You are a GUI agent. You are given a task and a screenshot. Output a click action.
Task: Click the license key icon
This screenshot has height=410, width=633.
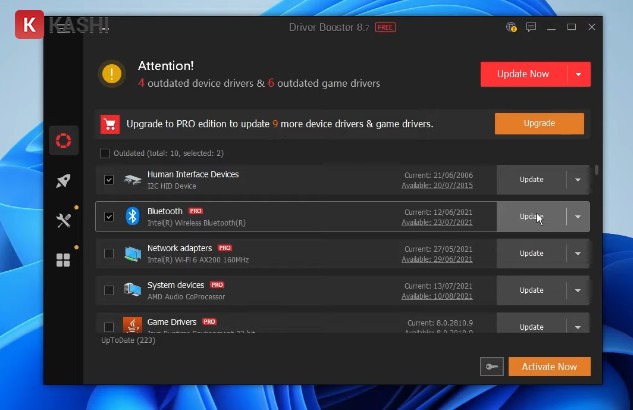point(491,367)
